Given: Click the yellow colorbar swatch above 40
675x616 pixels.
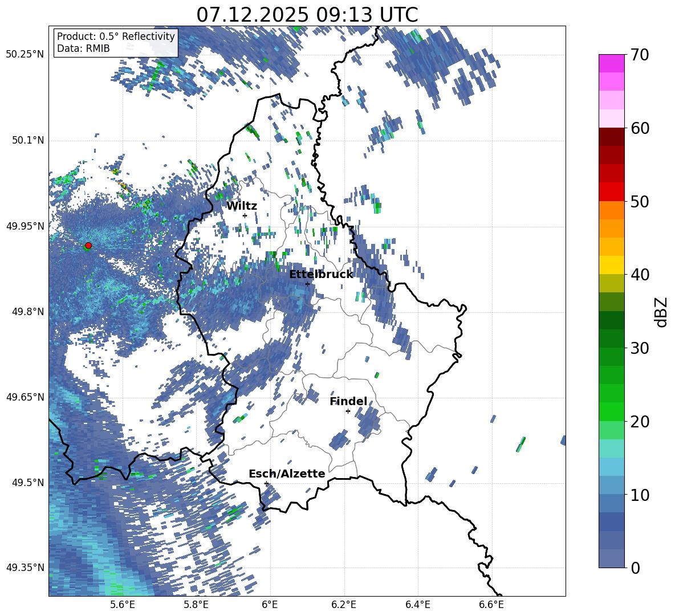Looking at the screenshot, I should (611, 265).
